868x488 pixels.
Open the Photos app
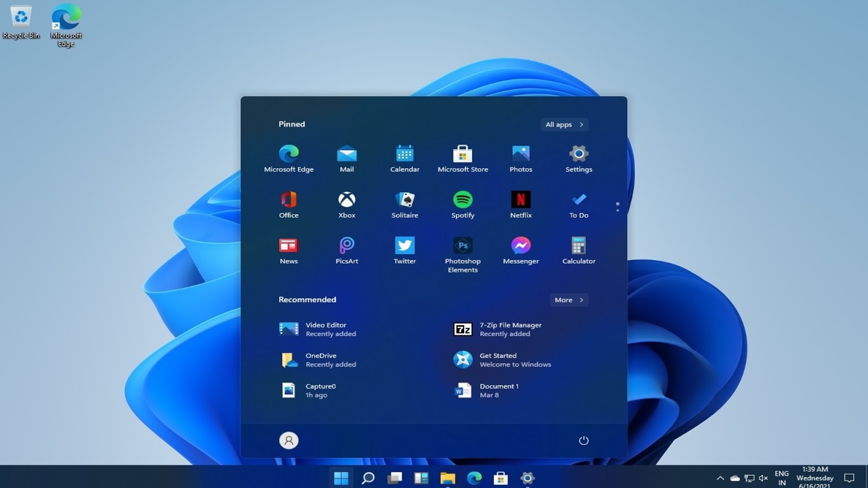[520, 155]
